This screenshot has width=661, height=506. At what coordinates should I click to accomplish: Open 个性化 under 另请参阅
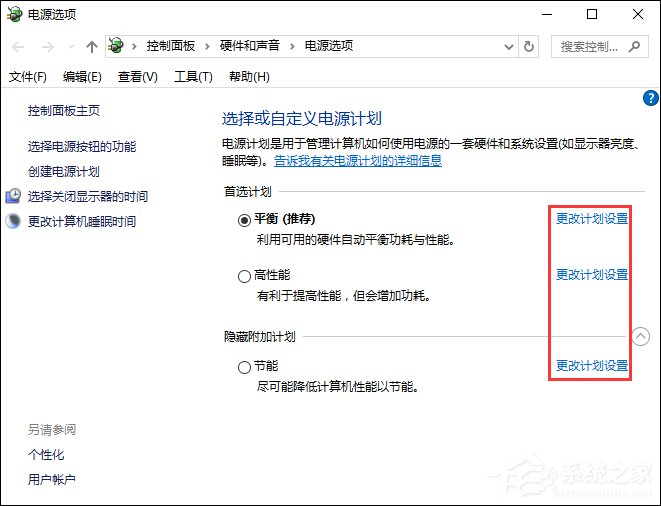point(46,455)
